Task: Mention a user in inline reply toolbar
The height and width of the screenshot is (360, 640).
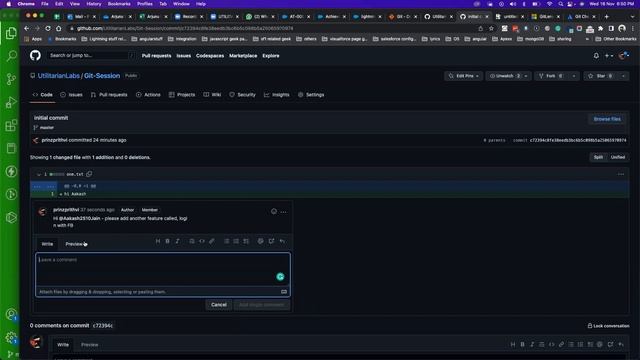Action: point(260,241)
